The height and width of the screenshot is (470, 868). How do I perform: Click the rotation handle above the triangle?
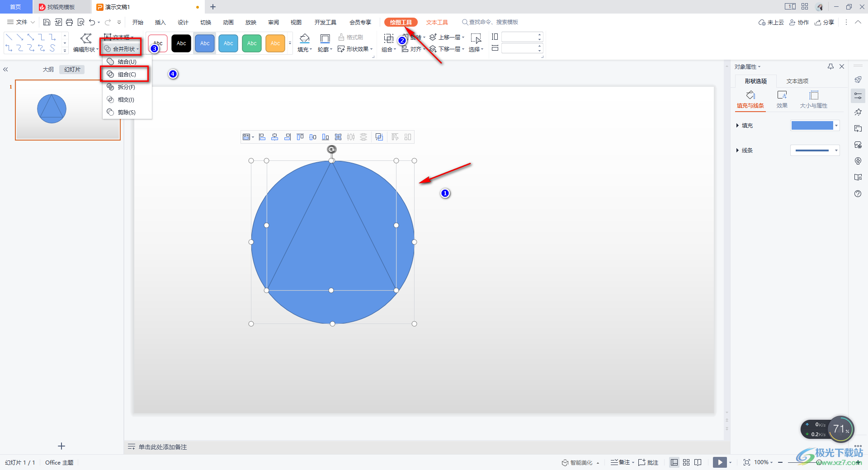pos(332,149)
